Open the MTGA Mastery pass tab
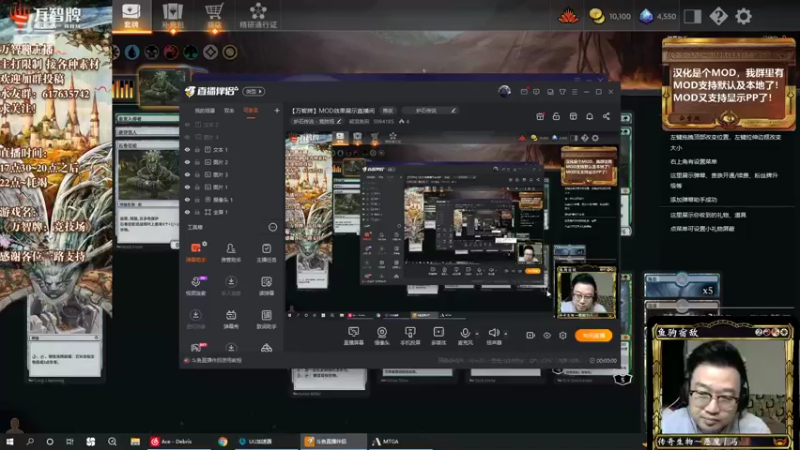This screenshot has height=450, width=800. point(258,16)
